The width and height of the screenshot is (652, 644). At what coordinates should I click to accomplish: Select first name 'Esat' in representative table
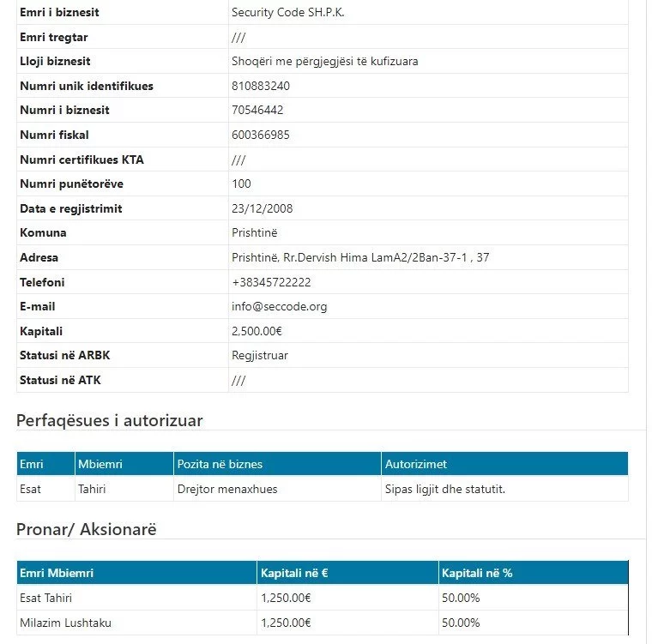point(30,490)
